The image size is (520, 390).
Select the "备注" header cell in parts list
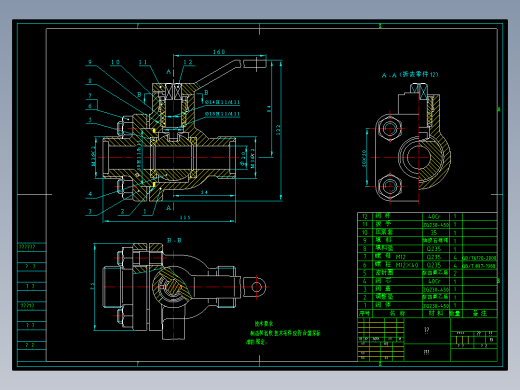coord(480,313)
